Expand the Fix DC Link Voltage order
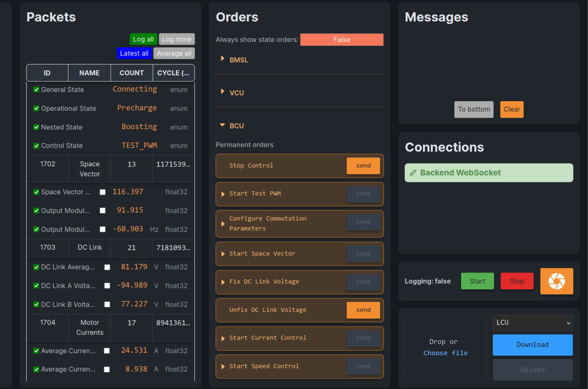The image size is (588, 389). coord(223,282)
